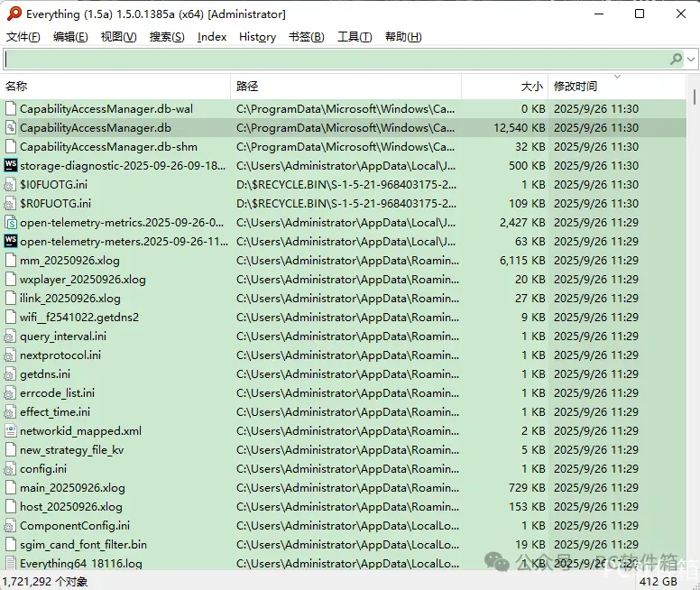Screen dimensions: 700x590
Task: Click file icon of CapabilityAccessManager.db-shm
Action: pyautogui.click(x=10, y=146)
